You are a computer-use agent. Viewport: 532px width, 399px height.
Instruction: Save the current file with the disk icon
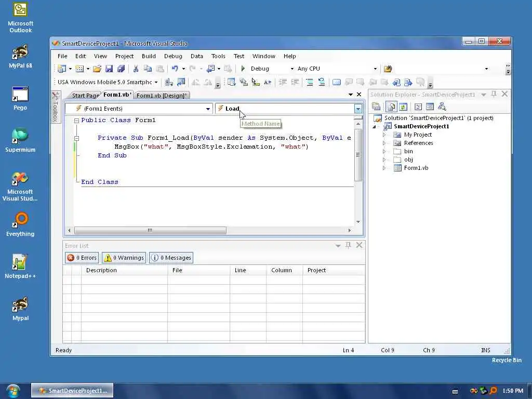coord(109,69)
